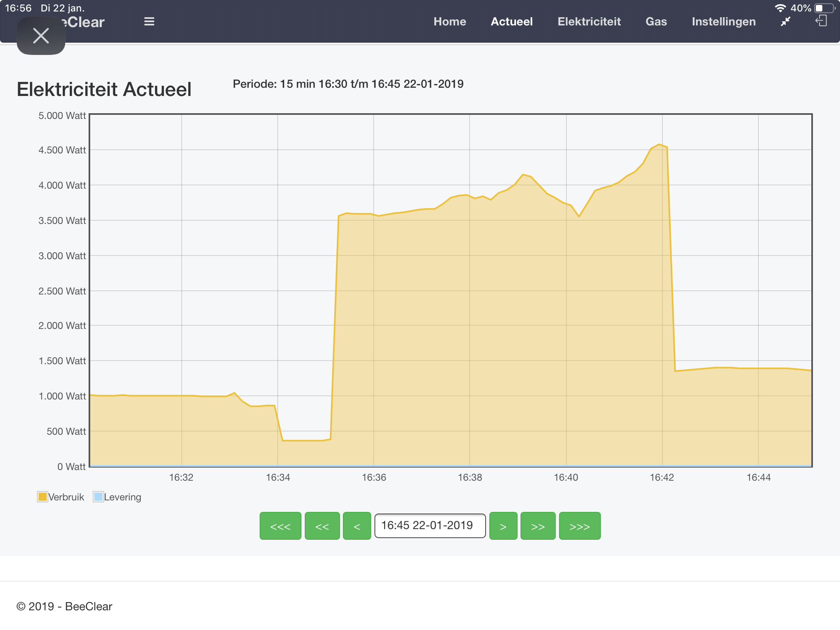Tap the X close overlay button

click(x=41, y=36)
